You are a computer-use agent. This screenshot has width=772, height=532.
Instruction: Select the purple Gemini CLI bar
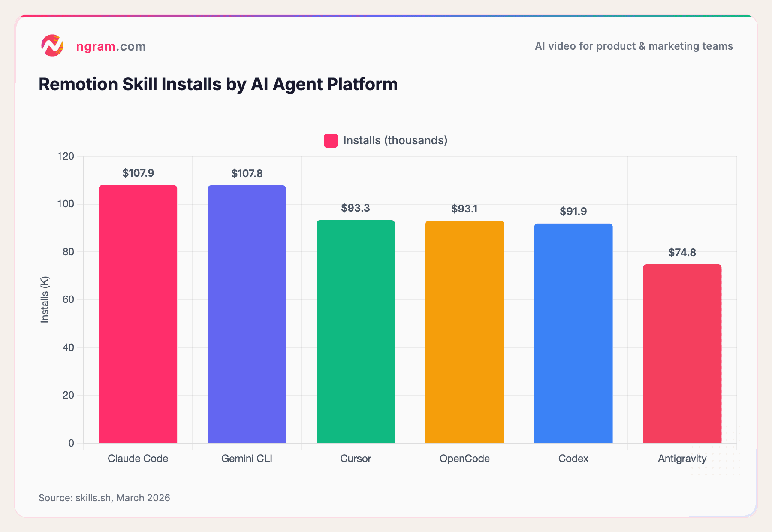coord(247,313)
